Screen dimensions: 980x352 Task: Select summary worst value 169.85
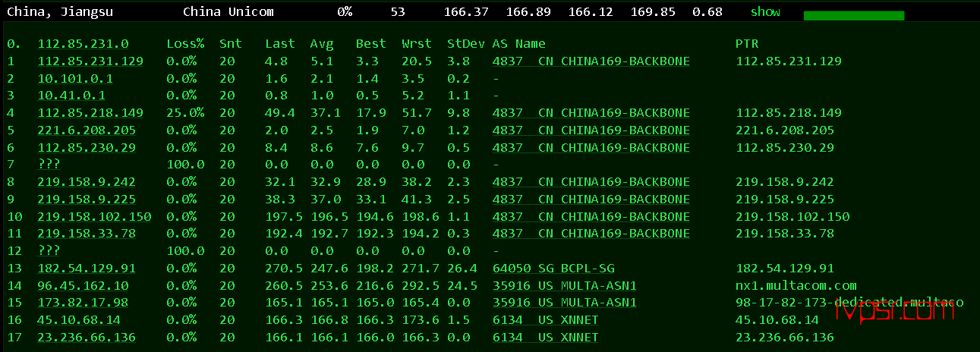coord(652,12)
